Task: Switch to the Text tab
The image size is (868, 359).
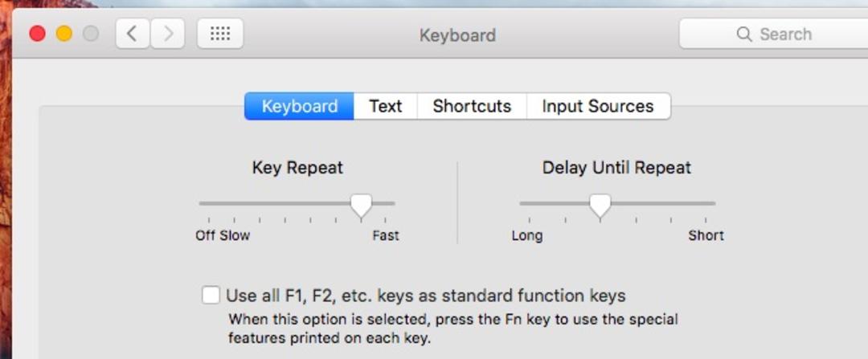Action: tap(385, 106)
